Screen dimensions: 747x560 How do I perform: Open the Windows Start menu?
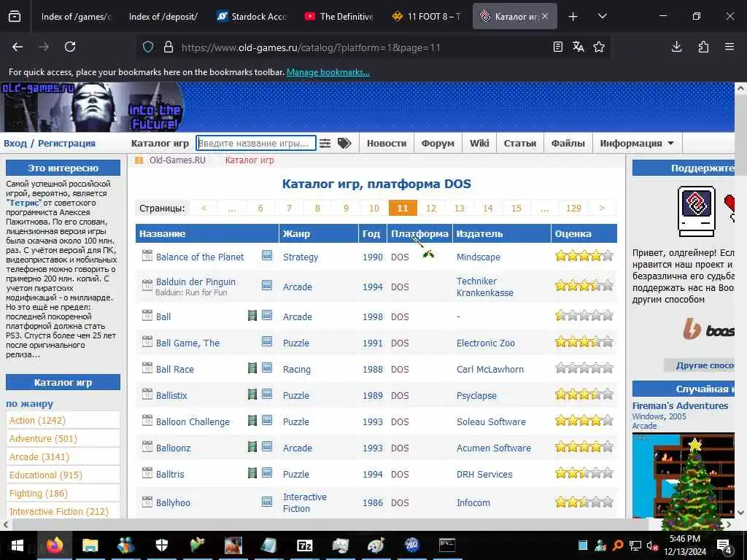pyautogui.click(x=18, y=545)
